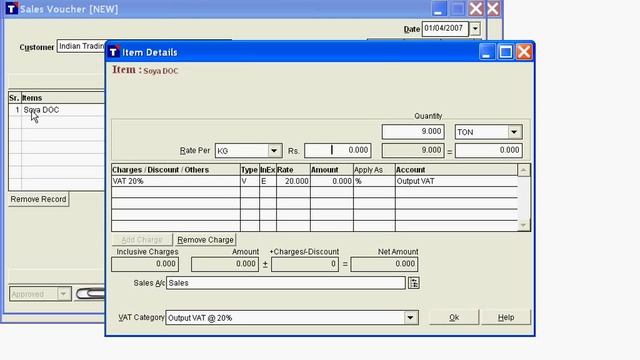The width and height of the screenshot is (640, 360).
Task: Click the Amount column header in charges table
Action: [331, 170]
